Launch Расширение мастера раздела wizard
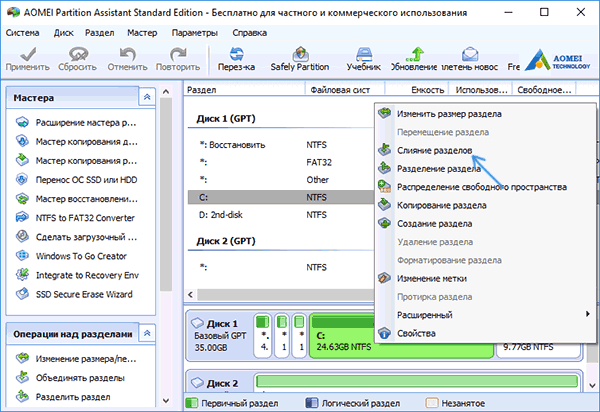600x412 pixels. pyautogui.click(x=77, y=122)
